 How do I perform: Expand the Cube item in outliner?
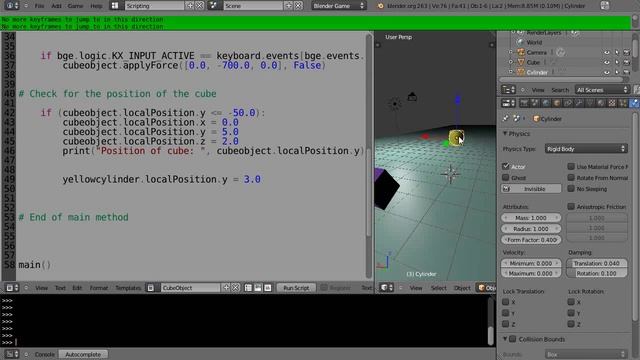pyautogui.click(x=511, y=62)
